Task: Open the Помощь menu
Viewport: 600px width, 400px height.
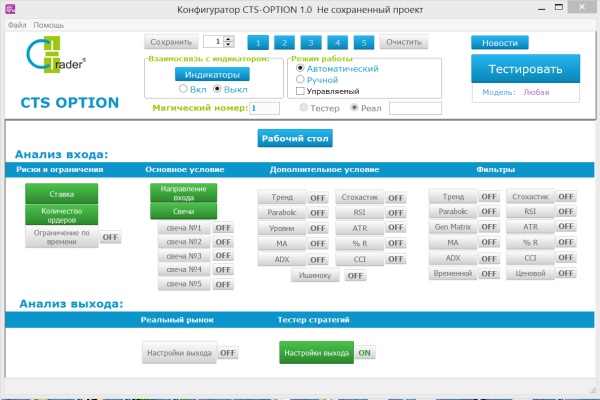Action: point(49,25)
